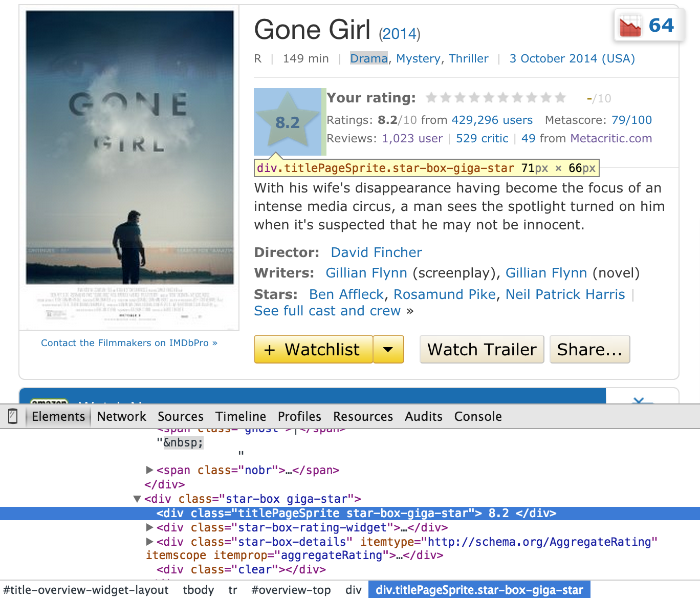700x598 pixels.
Task: Open the Drama genre link
Action: pos(369,58)
